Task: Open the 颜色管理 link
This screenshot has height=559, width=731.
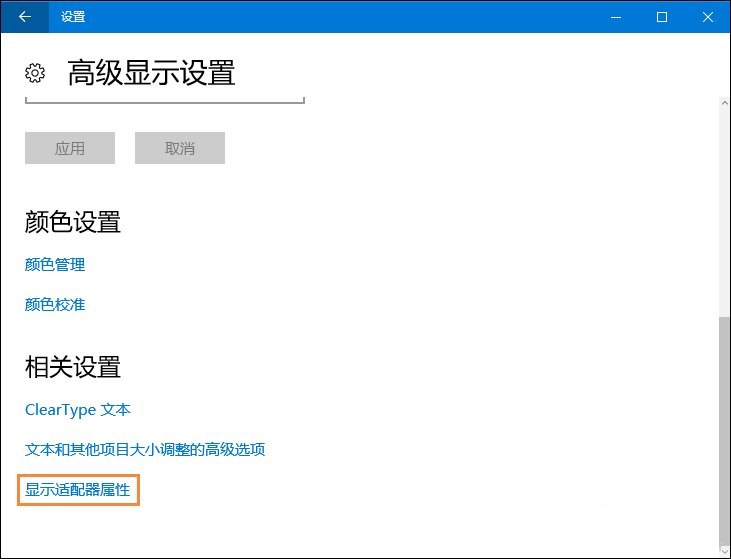Action: (x=55, y=264)
